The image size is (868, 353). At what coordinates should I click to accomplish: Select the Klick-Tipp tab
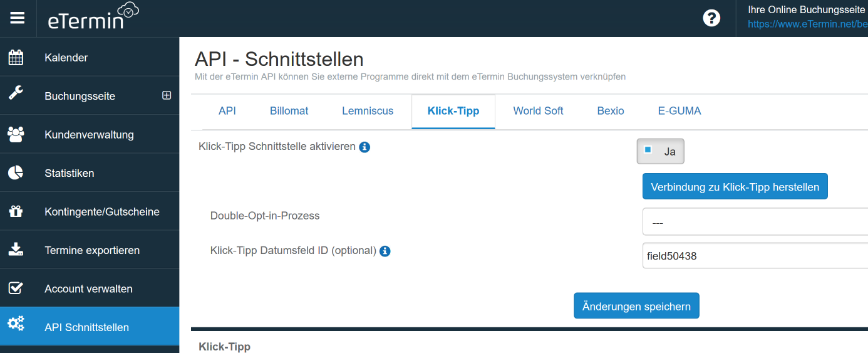pyautogui.click(x=453, y=111)
